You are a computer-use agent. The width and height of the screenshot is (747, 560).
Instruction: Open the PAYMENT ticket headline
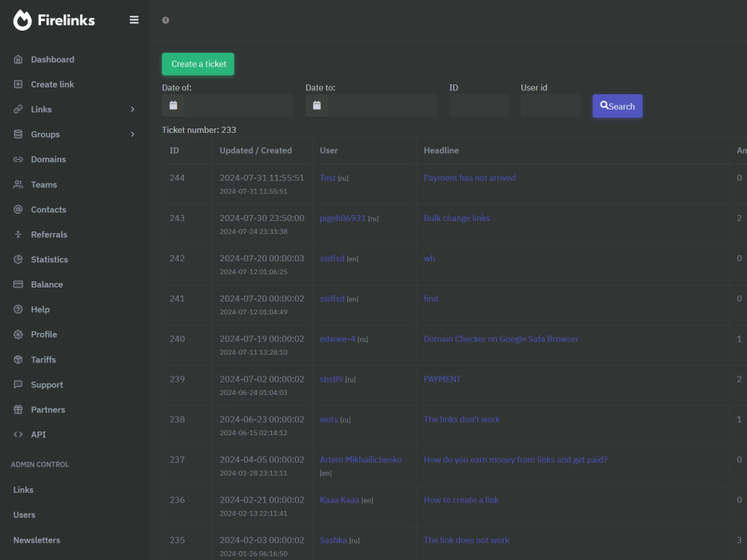(442, 379)
